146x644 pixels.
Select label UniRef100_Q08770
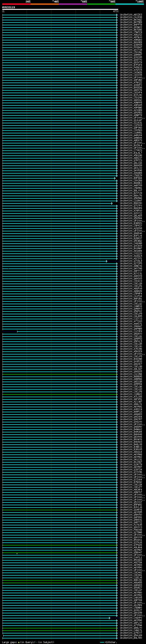coord(131,60)
